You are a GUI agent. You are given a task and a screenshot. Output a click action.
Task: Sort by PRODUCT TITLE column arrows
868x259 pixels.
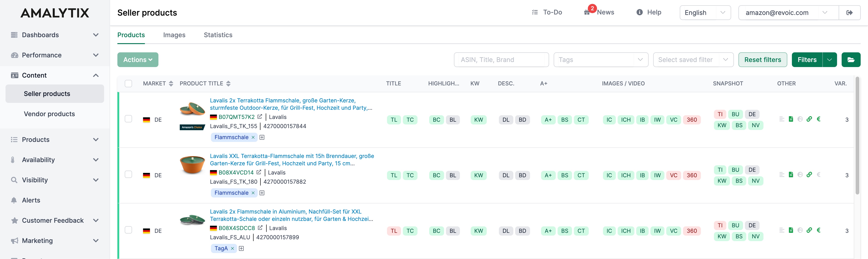click(x=228, y=83)
